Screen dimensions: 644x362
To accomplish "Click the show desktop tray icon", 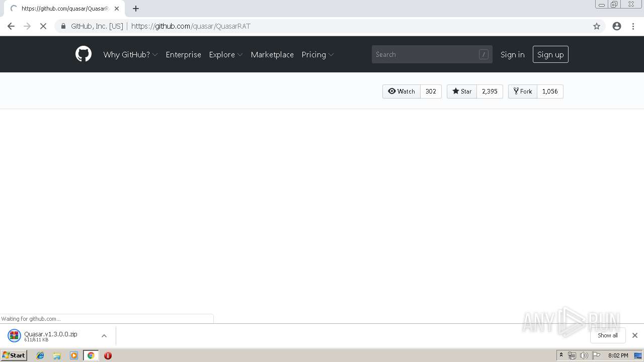I will (x=638, y=355).
